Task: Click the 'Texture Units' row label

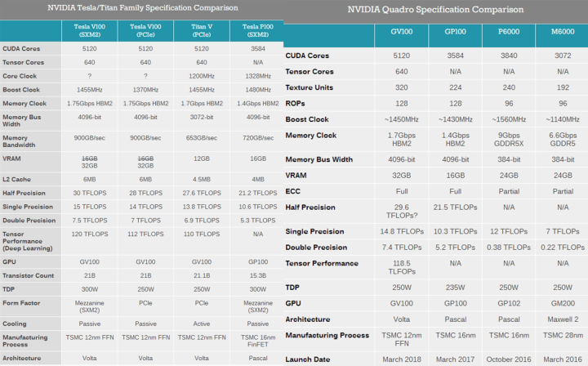Action: point(309,87)
